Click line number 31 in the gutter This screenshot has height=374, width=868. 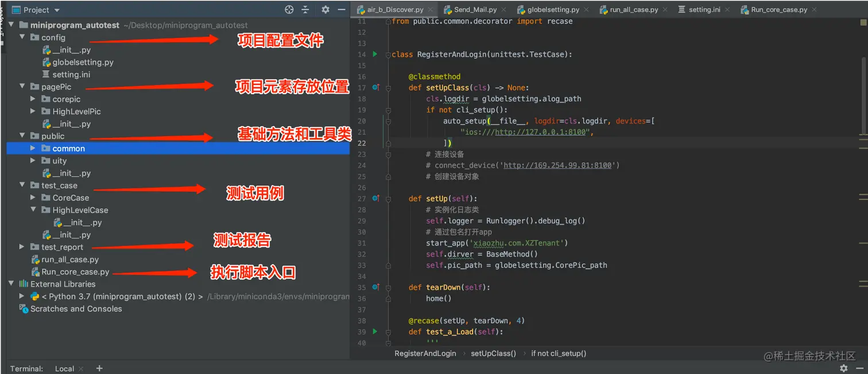(x=361, y=243)
